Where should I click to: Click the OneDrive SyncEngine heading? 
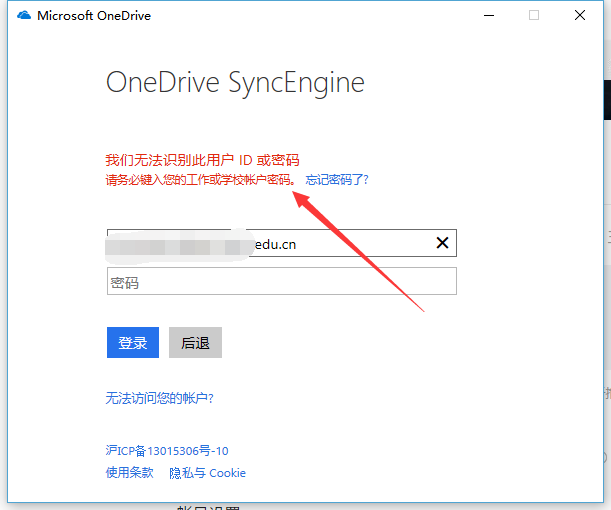[235, 82]
